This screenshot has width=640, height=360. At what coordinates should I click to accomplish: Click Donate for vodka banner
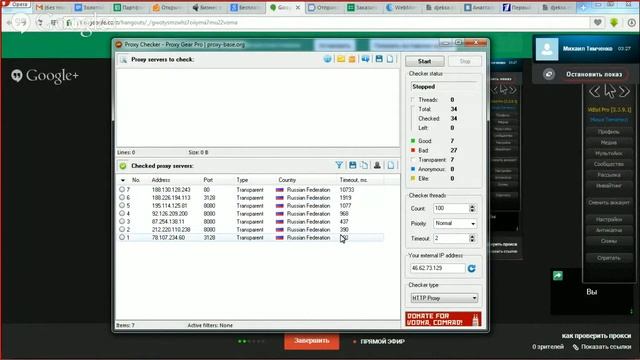click(x=443, y=319)
